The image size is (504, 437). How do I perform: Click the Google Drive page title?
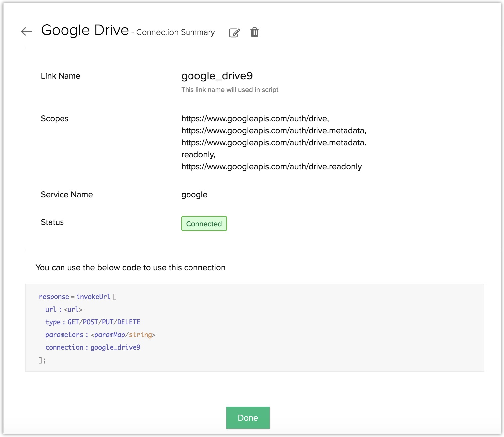tap(85, 30)
